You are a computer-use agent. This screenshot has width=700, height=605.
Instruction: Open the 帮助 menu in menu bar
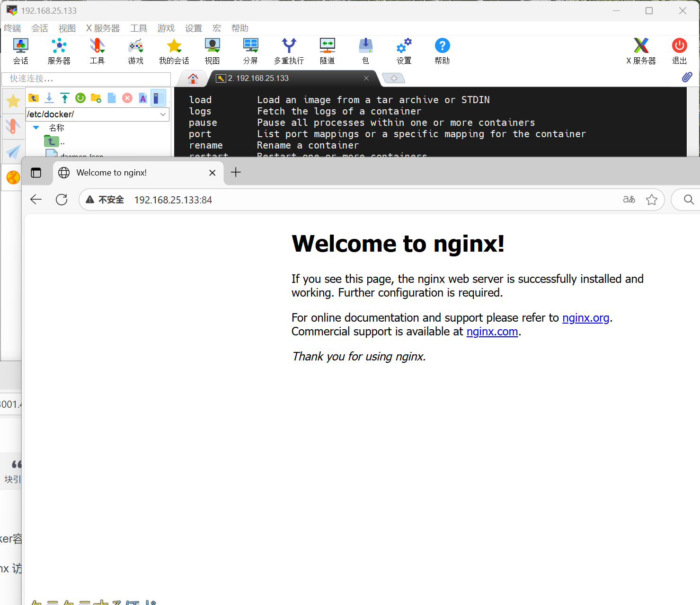click(240, 28)
